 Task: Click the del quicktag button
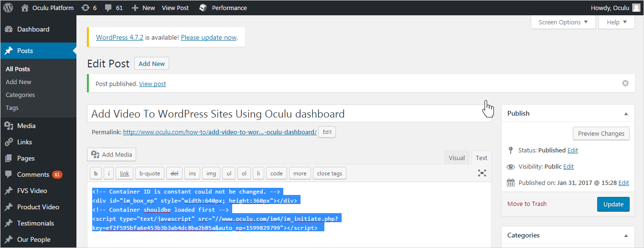pyautogui.click(x=174, y=173)
